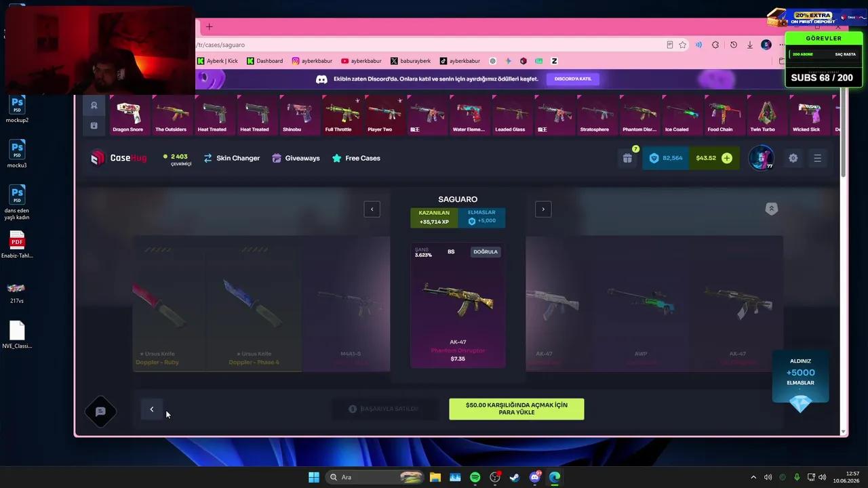Go to previous case with left chevron
Viewport: 868px width, 488px height.
372,209
